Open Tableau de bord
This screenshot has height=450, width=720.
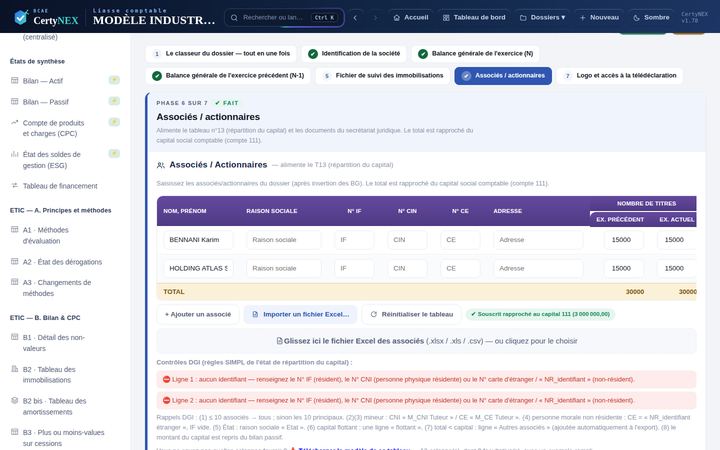pos(474,17)
